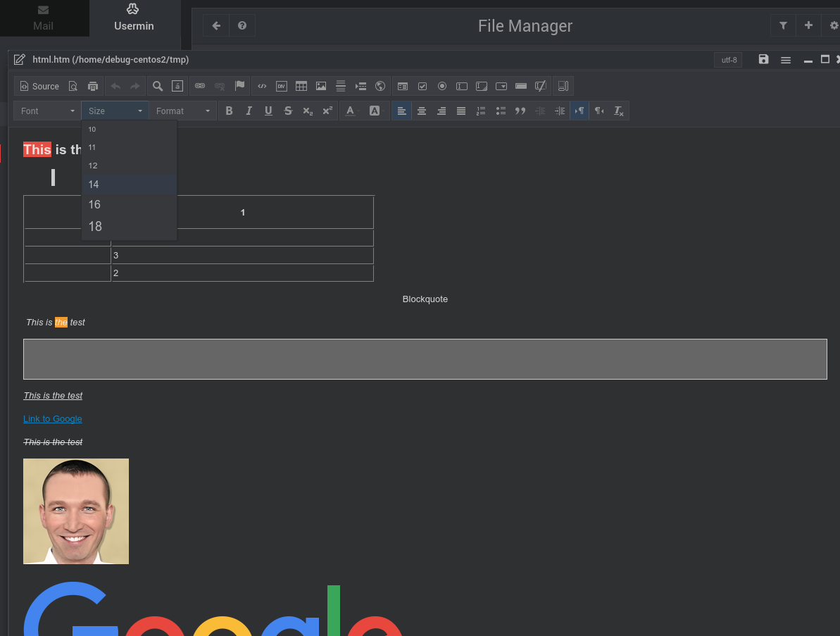
Task: Switch to the Mail tab
Action: pos(44,18)
